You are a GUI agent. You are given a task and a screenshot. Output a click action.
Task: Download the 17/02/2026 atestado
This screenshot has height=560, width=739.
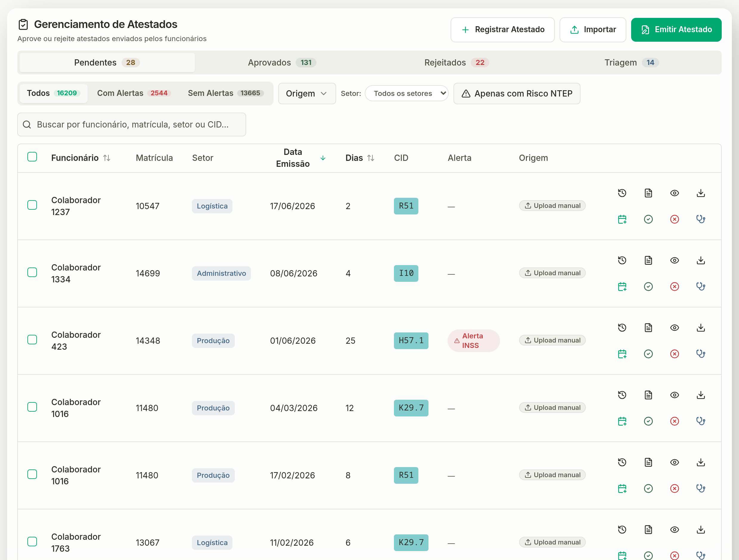click(x=701, y=463)
